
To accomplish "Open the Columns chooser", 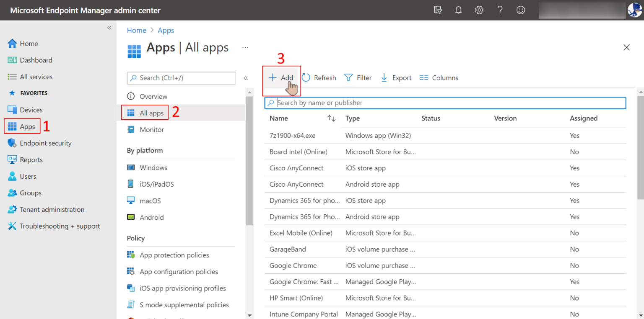I will click(439, 78).
